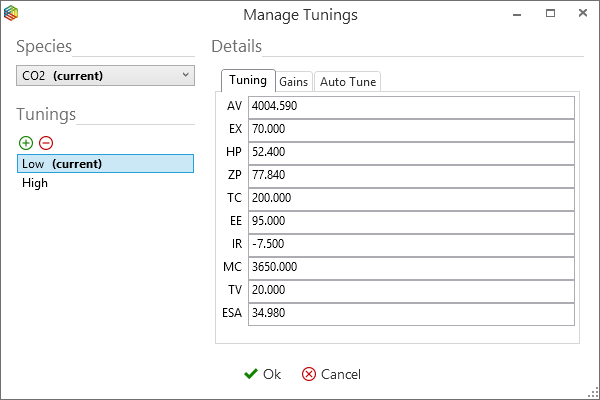Click the HP value field

coord(410,152)
